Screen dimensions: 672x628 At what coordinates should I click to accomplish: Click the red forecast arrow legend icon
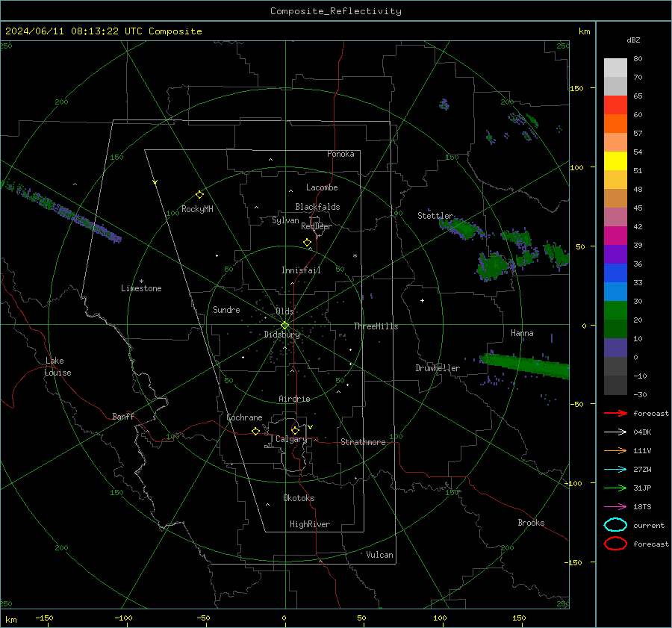pos(615,413)
